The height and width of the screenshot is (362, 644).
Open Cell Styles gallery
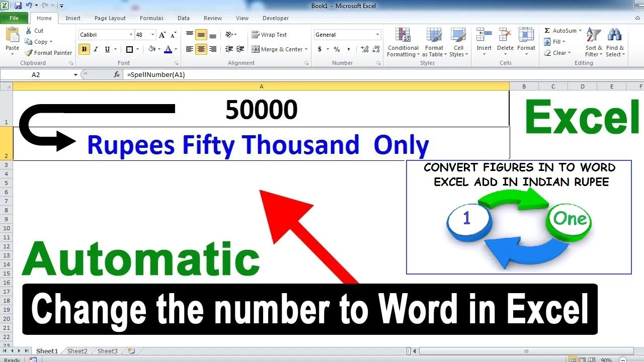point(458,42)
